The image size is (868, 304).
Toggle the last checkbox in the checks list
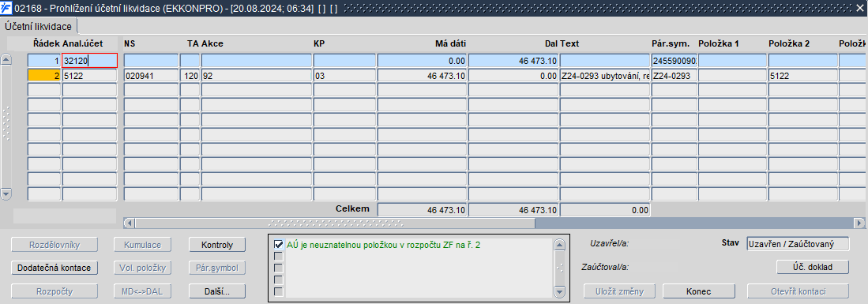pos(279,291)
